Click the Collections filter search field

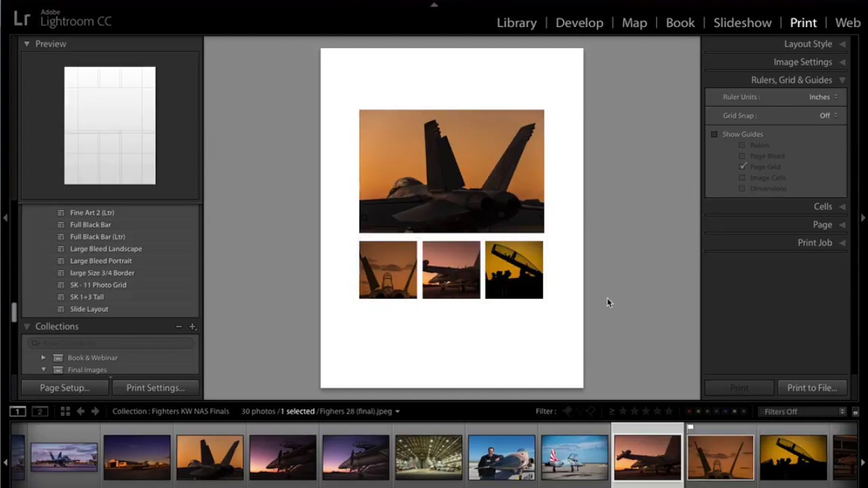click(x=110, y=344)
